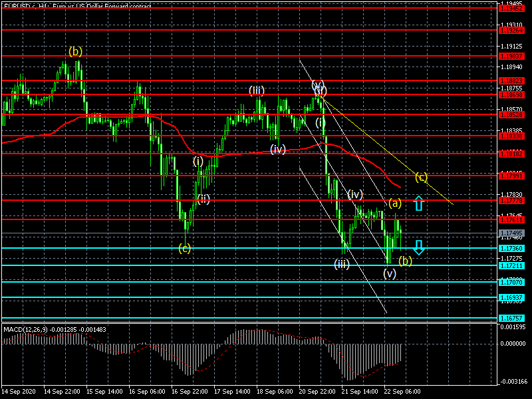Screen dimensions: 532x399
Task: Select white (v) label below the 22 Sep low
Action: point(390,273)
